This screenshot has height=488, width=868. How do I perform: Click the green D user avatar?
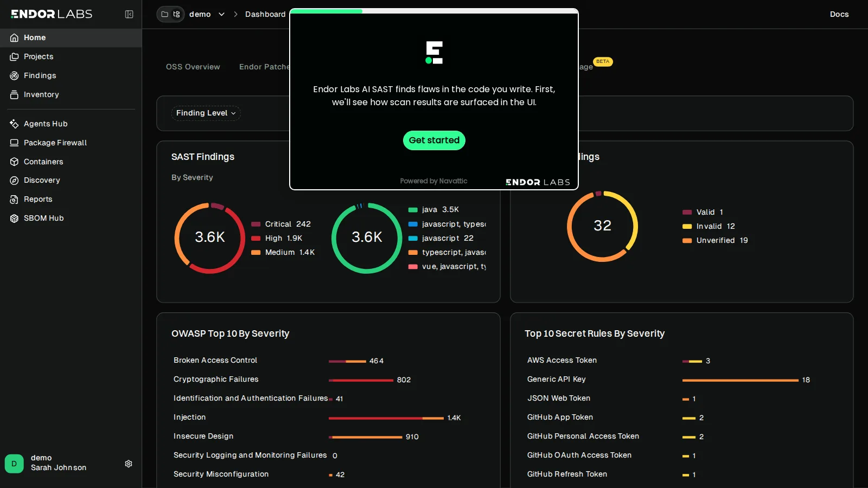click(14, 464)
